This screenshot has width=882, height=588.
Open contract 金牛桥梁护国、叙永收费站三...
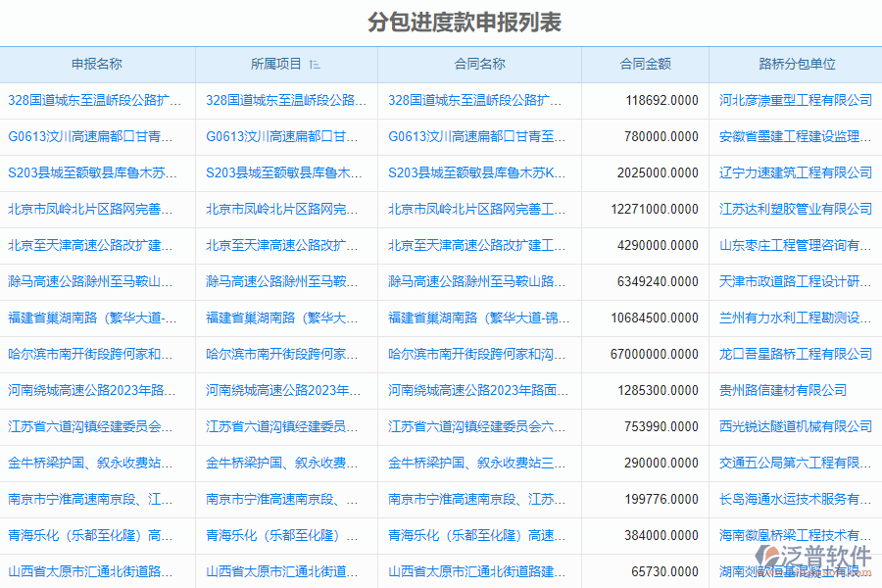(479, 463)
